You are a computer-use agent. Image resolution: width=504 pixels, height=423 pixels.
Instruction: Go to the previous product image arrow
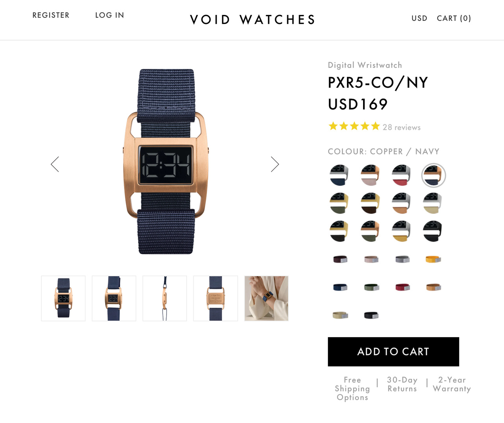[55, 164]
